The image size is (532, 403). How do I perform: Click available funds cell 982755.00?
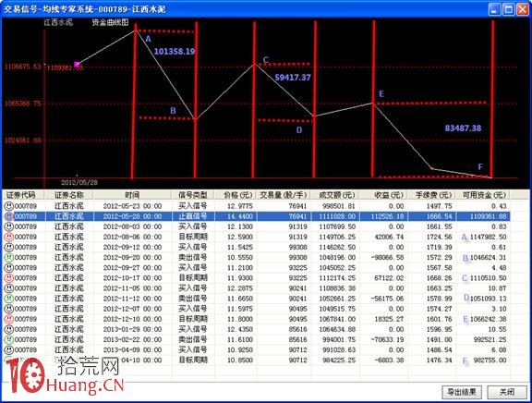[x=490, y=360]
